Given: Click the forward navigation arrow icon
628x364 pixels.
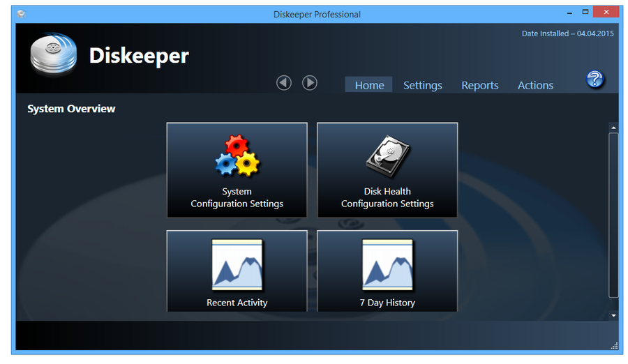Looking at the screenshot, I should (310, 83).
